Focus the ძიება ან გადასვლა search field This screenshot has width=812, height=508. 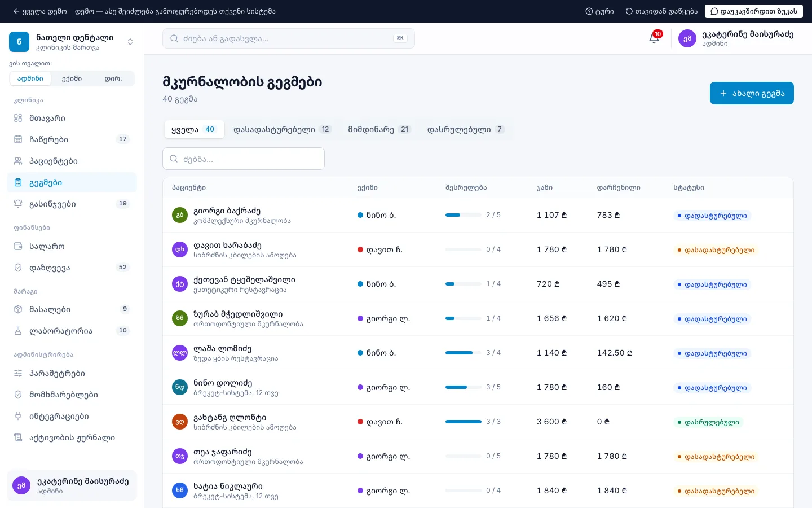point(289,38)
